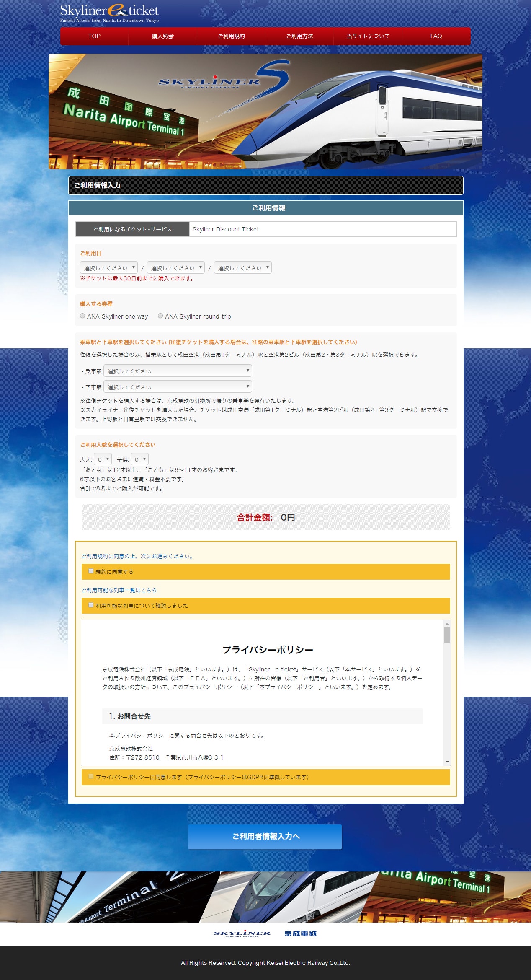The image size is (531, 980).
Task: Tick 利用可能な列車について確認しました checkbox
Action: click(x=91, y=605)
